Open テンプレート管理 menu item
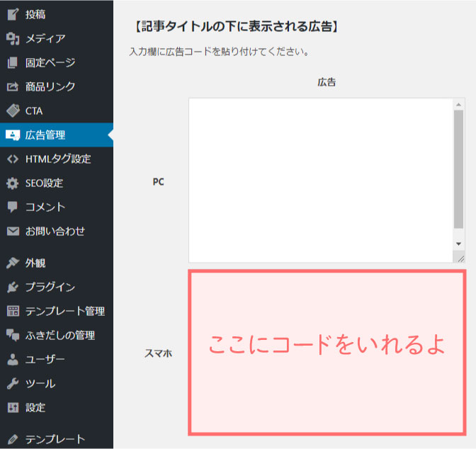 tap(57, 311)
